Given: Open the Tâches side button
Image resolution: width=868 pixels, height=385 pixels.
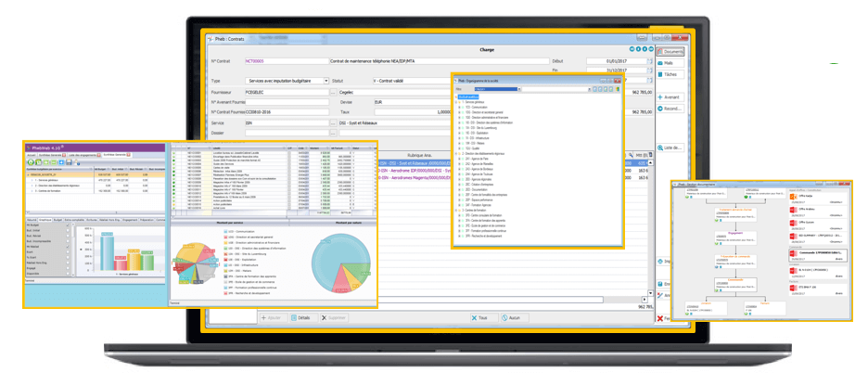Looking at the screenshot, I should (x=670, y=74).
